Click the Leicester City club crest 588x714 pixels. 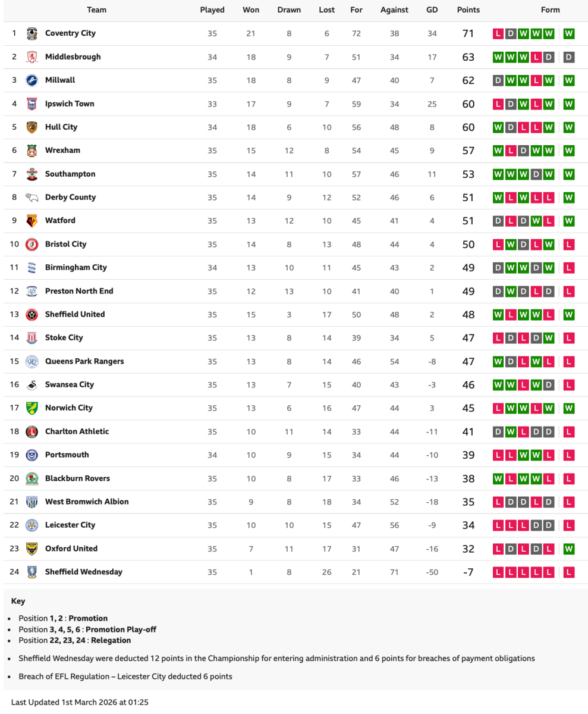click(x=32, y=525)
